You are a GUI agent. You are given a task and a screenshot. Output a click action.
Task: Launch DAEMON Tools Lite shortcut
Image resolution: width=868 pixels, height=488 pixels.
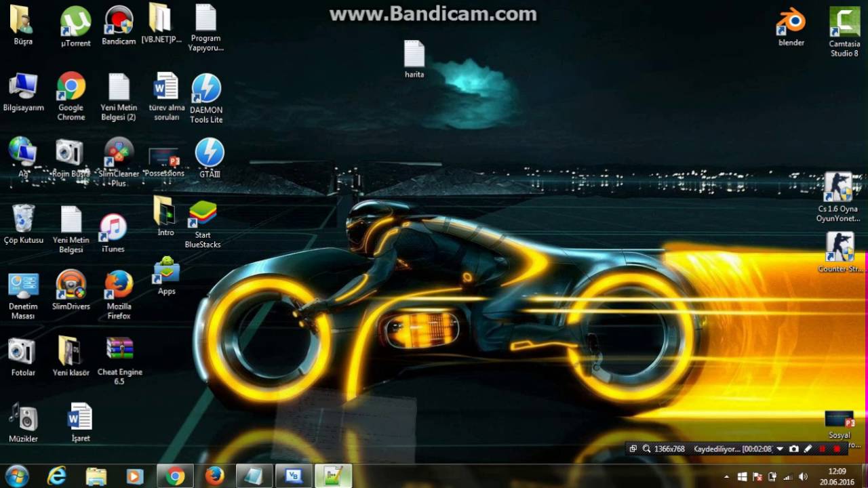pyautogui.click(x=206, y=98)
